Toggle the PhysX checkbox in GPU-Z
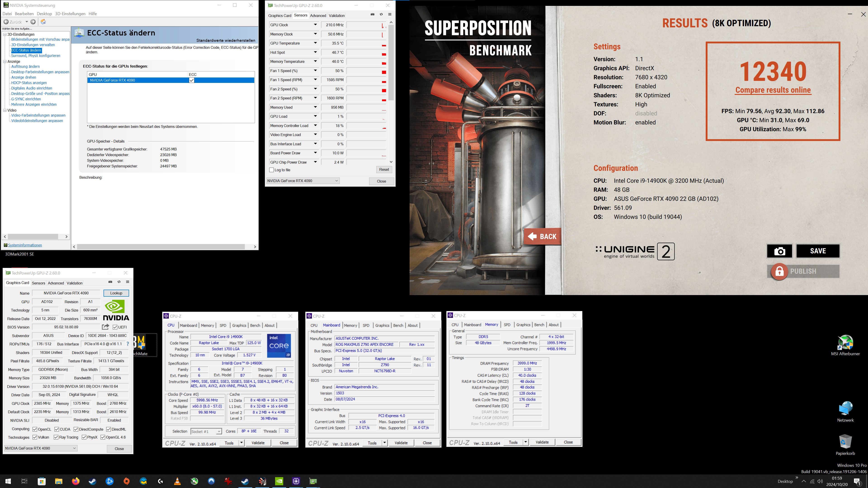868x488 pixels. (84, 437)
